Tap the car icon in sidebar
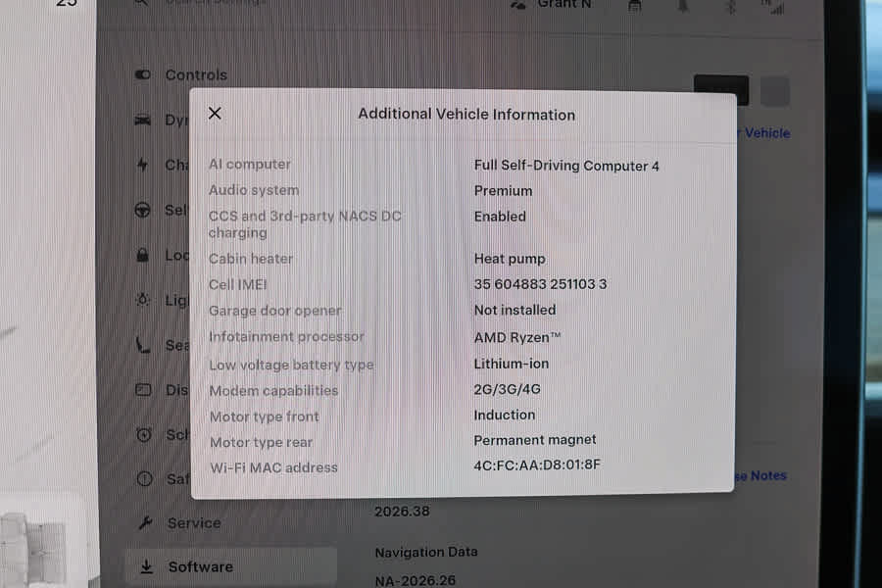The image size is (882, 588). (x=143, y=120)
